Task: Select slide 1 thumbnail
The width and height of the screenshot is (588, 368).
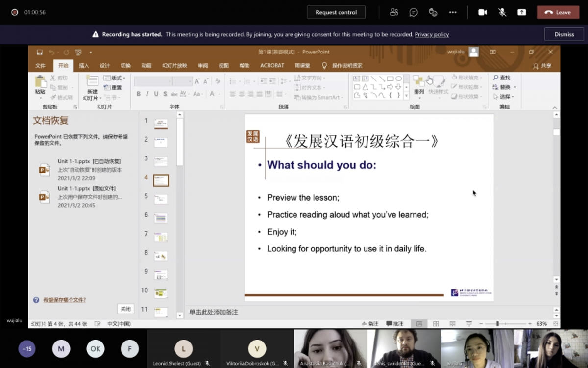Action: 161,124
